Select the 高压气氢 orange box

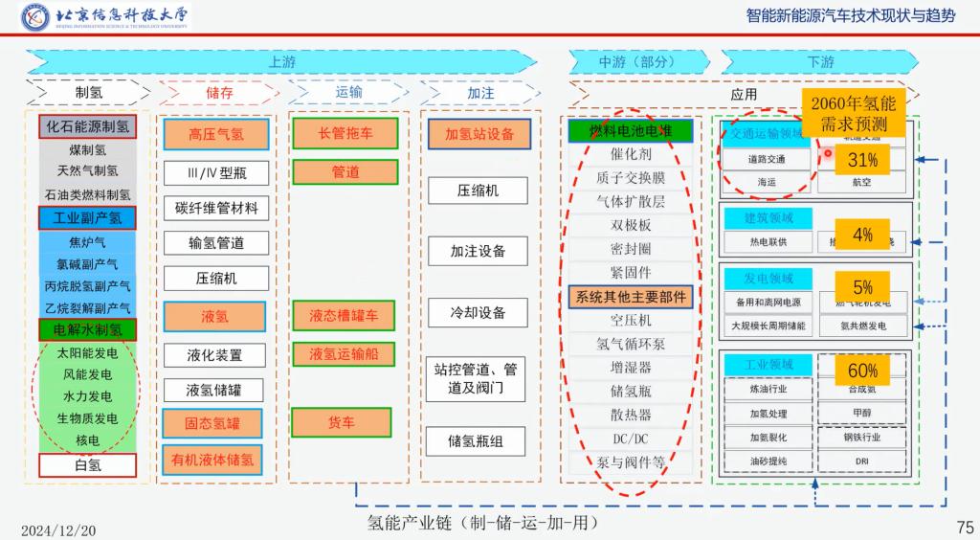tap(215, 135)
